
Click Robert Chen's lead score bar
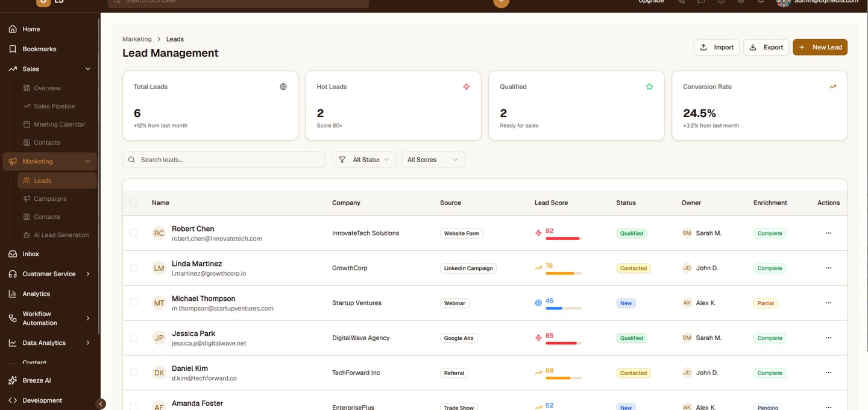click(564, 239)
